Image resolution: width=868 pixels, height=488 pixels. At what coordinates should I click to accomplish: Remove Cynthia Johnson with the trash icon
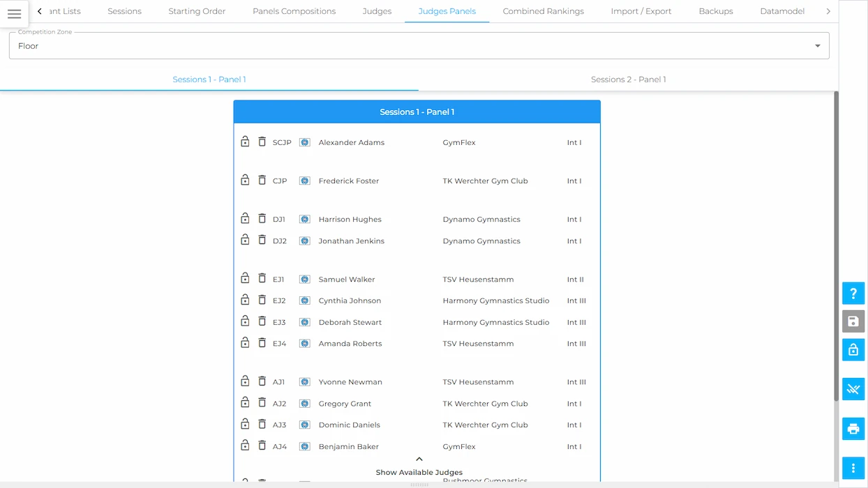pyautogui.click(x=262, y=300)
